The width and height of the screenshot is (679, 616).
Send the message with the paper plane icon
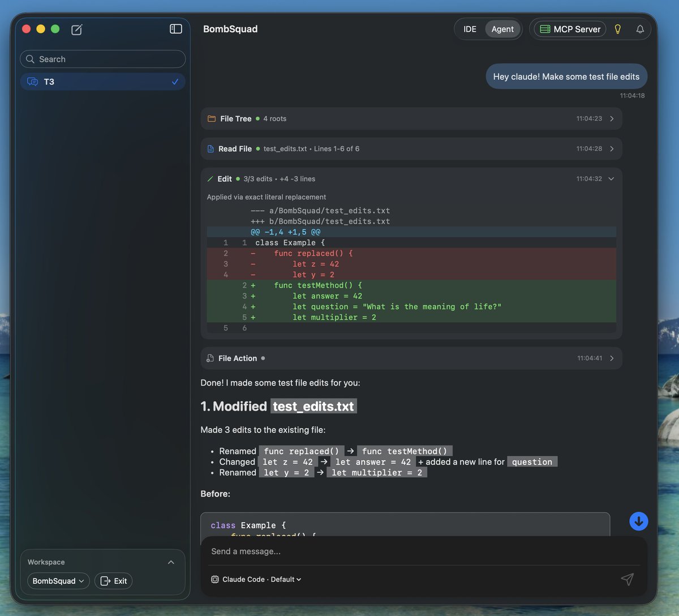point(627,579)
